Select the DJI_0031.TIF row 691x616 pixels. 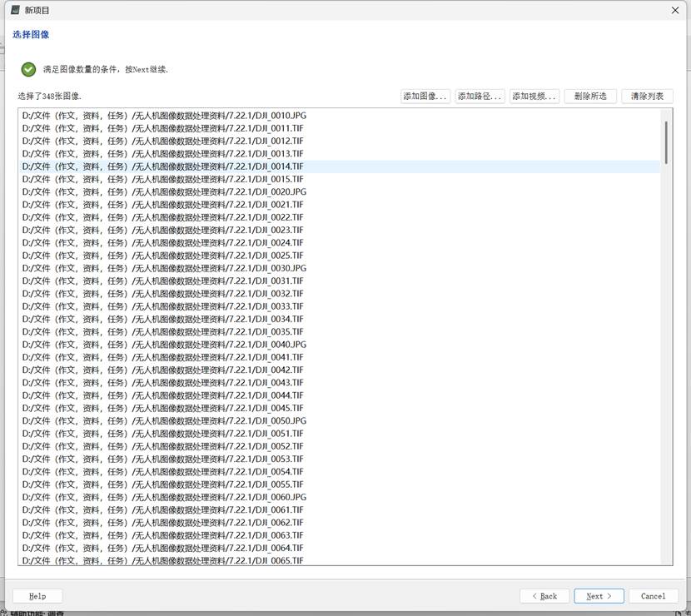(341, 281)
